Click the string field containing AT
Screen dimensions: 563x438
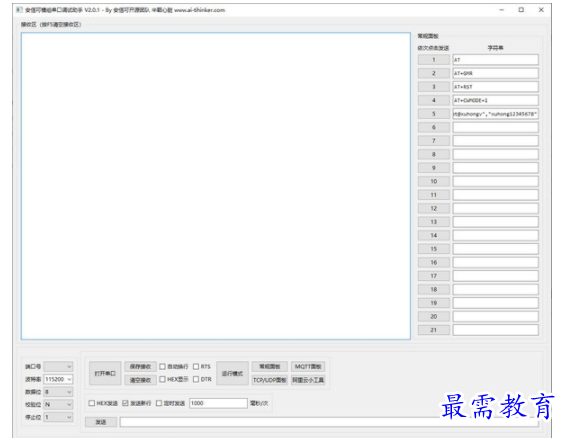[495, 60]
